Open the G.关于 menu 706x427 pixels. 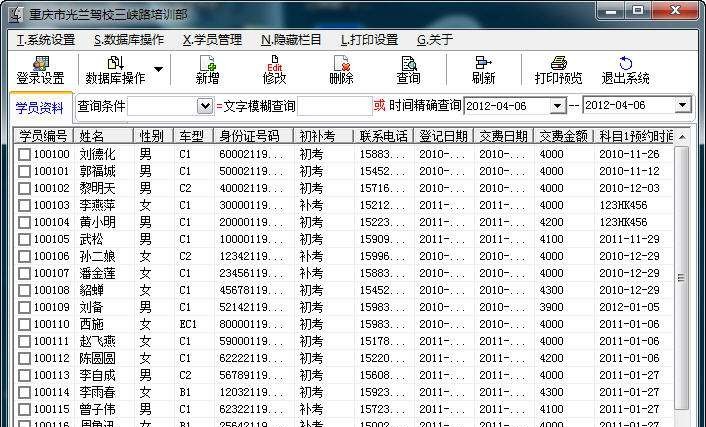click(x=435, y=40)
